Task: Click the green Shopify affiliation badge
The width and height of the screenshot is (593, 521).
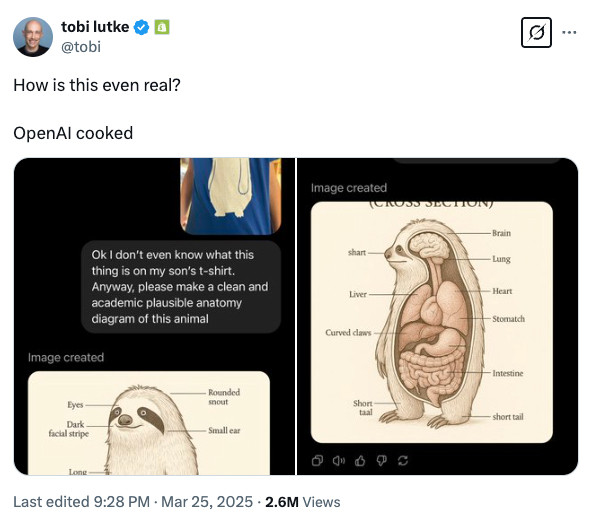Action: pos(162,27)
